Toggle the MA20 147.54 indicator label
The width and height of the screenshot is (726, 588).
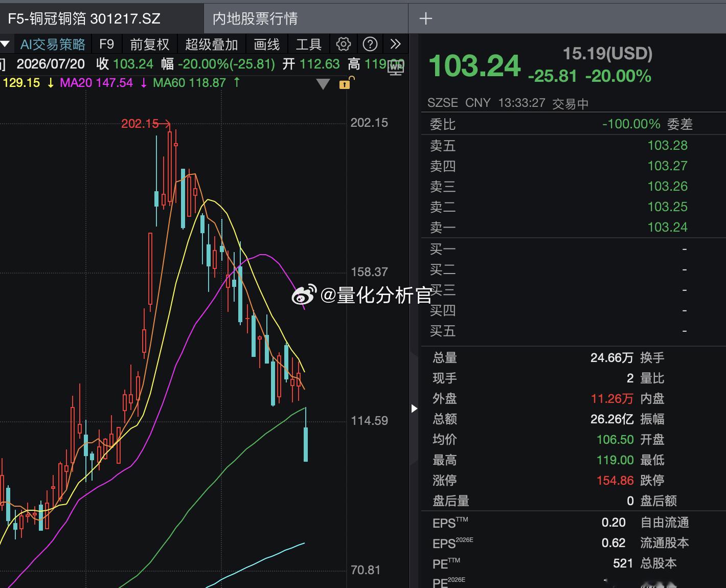[x=96, y=83]
